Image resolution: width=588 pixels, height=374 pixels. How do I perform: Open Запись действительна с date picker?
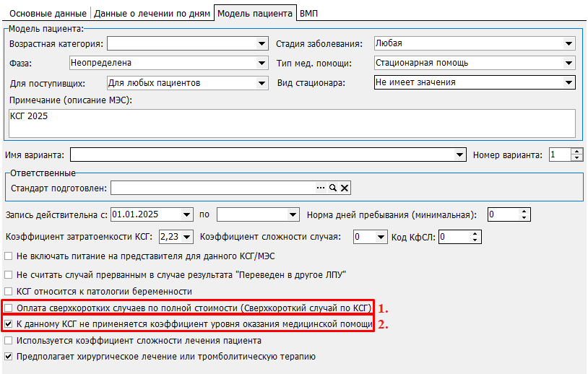pyautogui.click(x=188, y=214)
